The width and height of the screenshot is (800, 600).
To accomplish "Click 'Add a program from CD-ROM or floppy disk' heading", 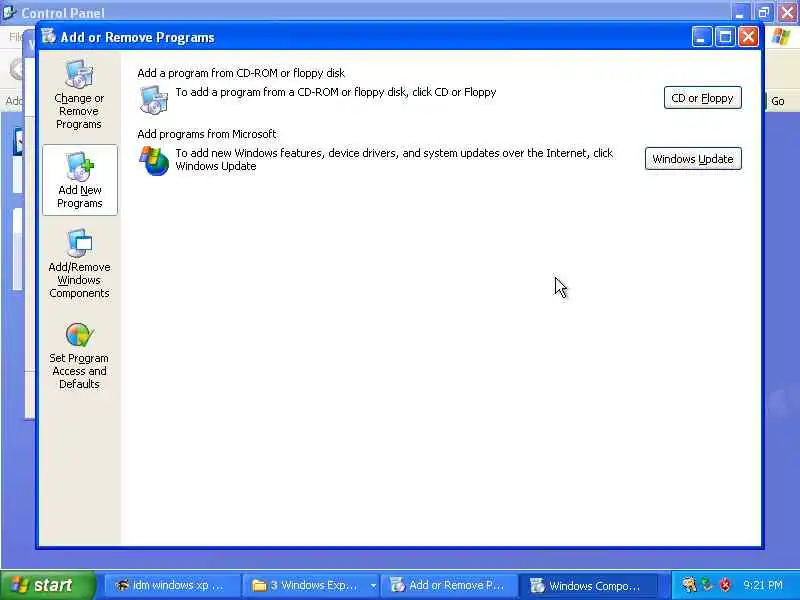I will click(241, 73).
